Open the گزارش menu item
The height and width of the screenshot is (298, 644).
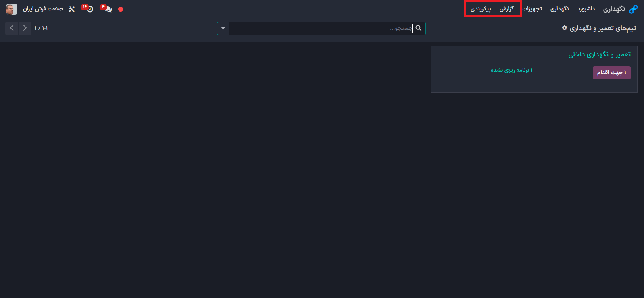[506, 9]
